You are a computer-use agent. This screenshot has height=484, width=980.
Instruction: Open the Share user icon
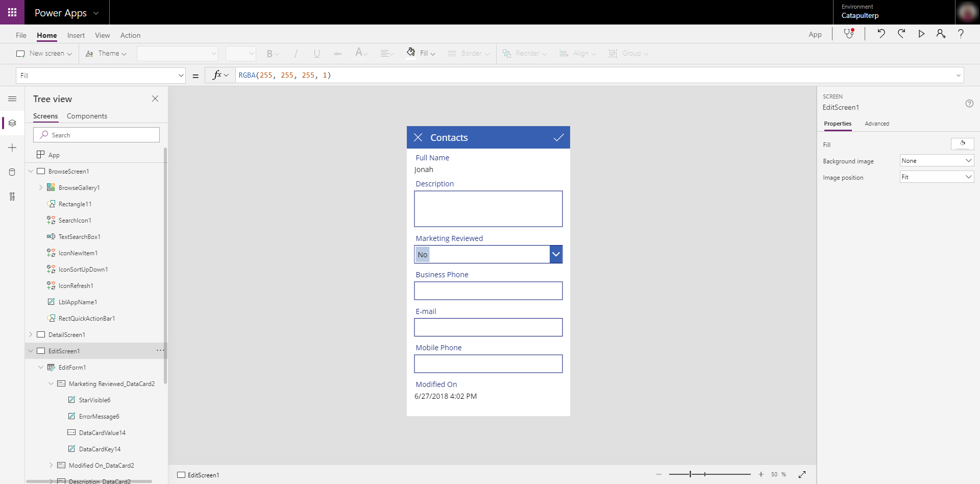tap(941, 34)
